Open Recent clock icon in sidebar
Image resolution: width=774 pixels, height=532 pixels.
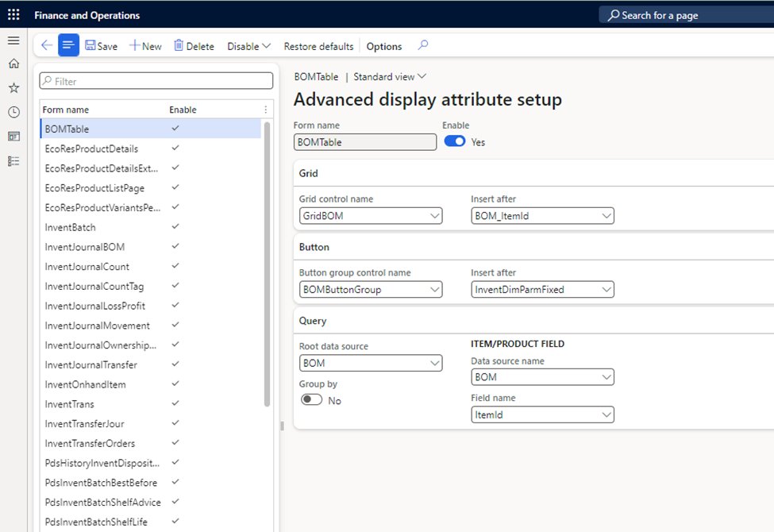point(13,112)
